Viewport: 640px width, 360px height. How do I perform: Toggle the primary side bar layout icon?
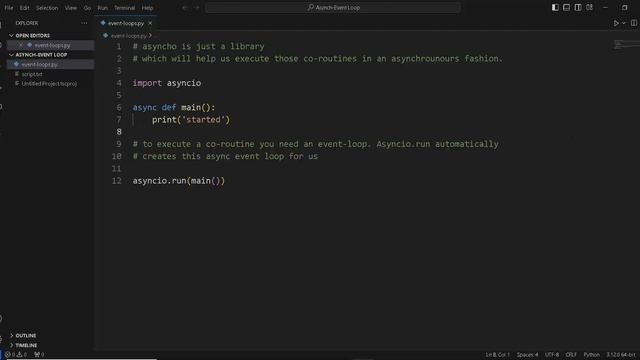[555, 7]
